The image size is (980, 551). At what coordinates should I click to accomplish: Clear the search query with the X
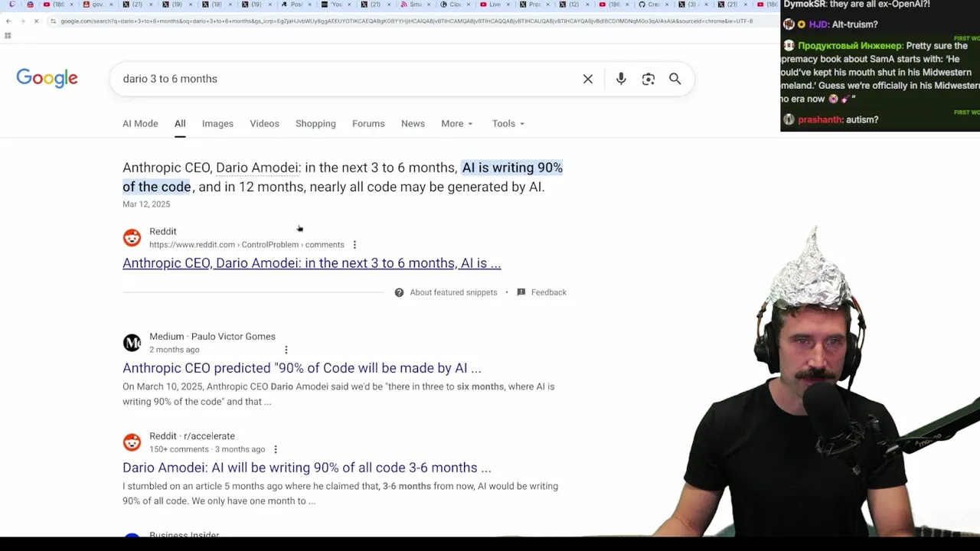(x=588, y=79)
